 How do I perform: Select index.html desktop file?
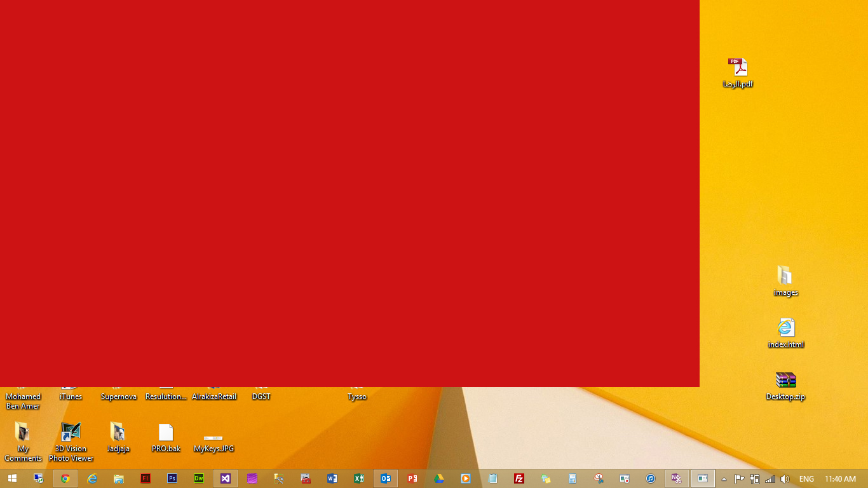[786, 333]
